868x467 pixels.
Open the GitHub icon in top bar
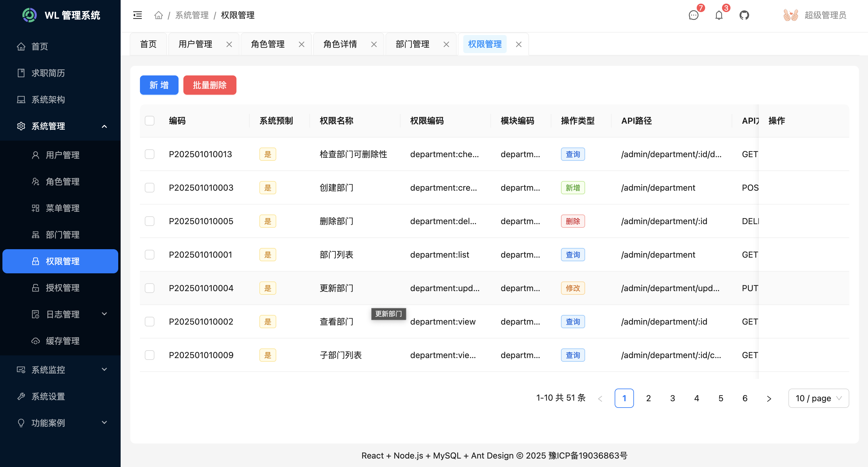pos(744,15)
